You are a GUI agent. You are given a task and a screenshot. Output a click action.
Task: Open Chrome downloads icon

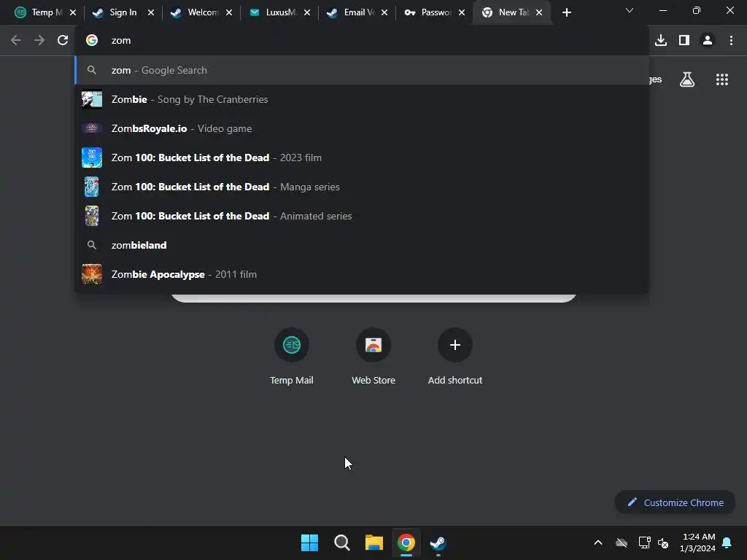coord(661,41)
